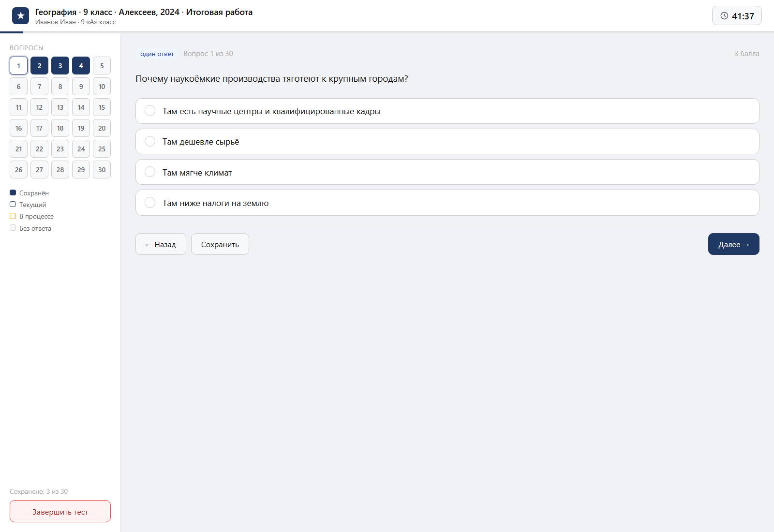Click the 'В процессе' legend entry

point(32,216)
